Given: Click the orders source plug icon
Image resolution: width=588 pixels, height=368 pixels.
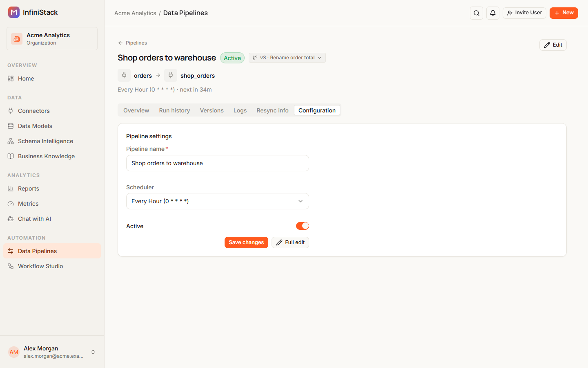Looking at the screenshot, I should point(124,75).
